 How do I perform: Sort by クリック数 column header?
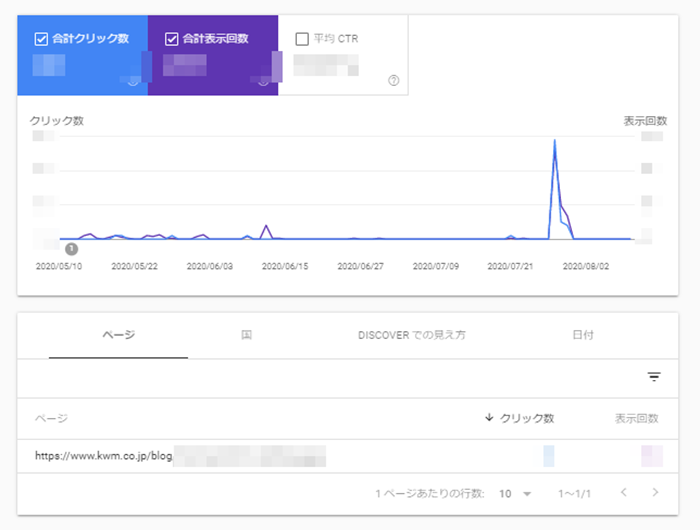coord(519,418)
